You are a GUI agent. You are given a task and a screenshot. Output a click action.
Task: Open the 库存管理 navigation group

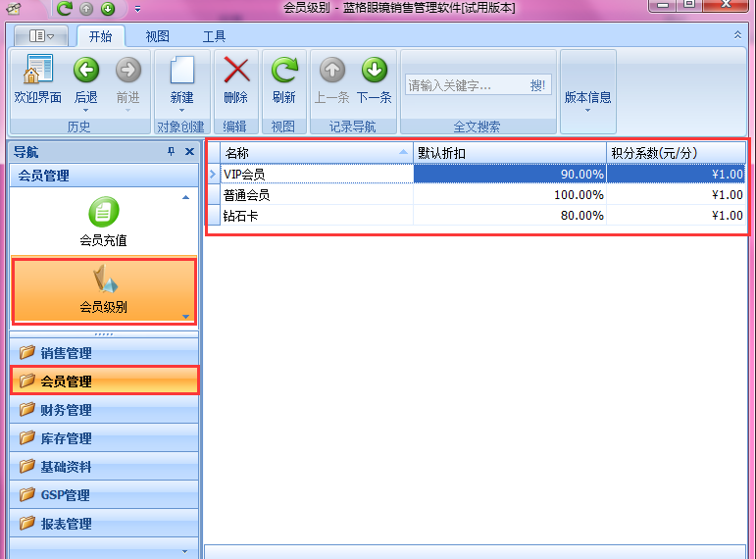point(104,438)
